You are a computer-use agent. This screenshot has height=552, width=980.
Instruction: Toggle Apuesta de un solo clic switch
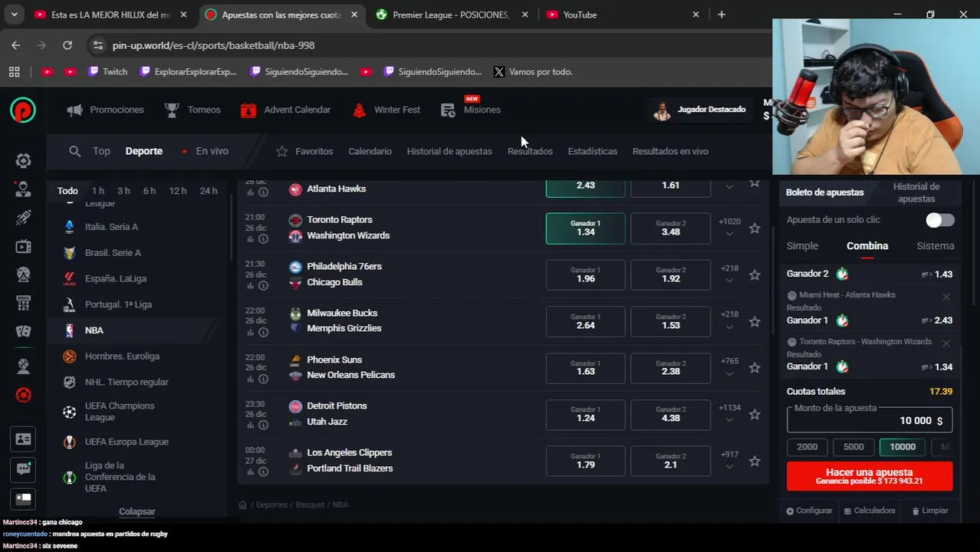click(939, 220)
